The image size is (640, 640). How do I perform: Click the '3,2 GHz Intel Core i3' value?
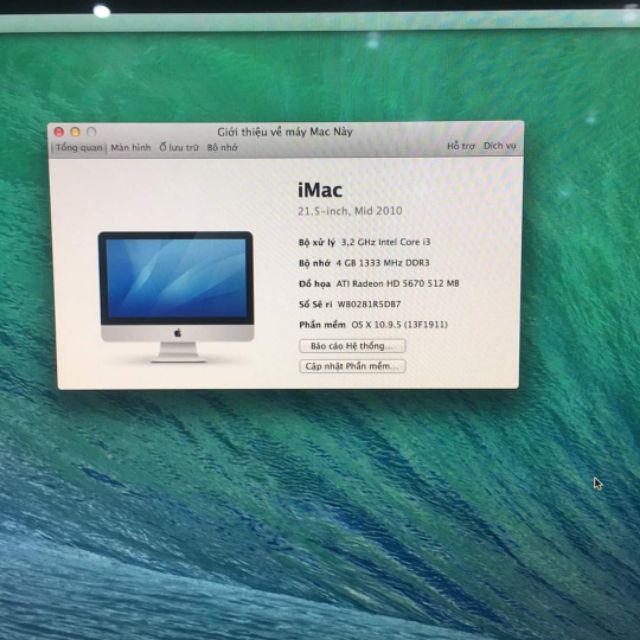386,242
